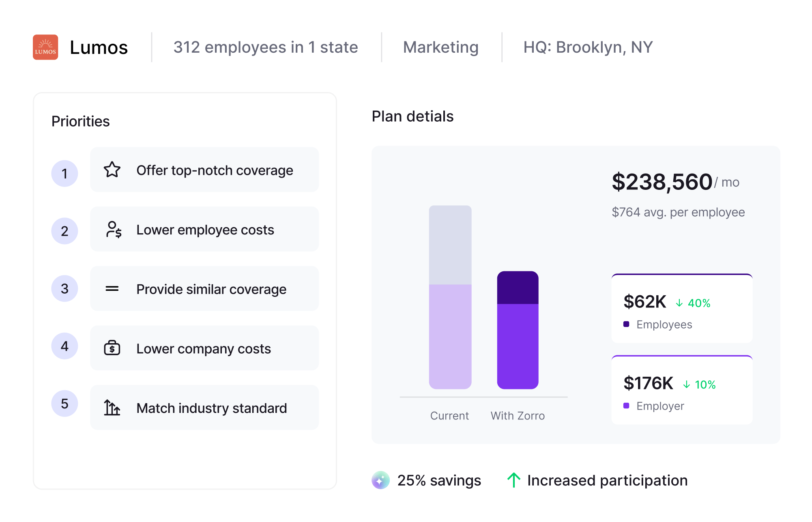Viewport: 812px width, 522px height.
Task: Click the person-dollar icon for employee costs
Action: [114, 230]
